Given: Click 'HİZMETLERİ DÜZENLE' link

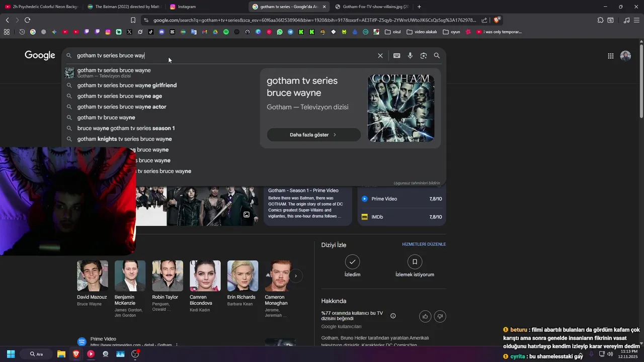Looking at the screenshot, I should tap(424, 244).
